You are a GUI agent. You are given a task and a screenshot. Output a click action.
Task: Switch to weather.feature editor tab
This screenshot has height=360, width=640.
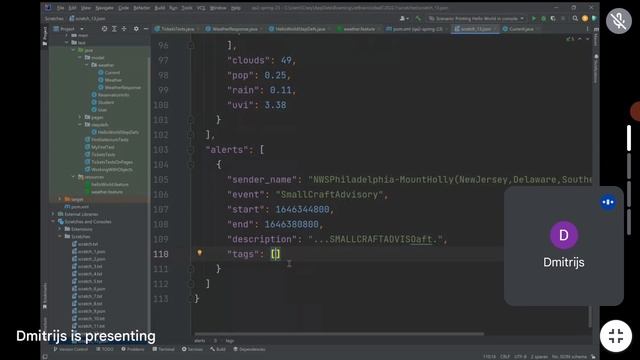[x=358, y=29]
